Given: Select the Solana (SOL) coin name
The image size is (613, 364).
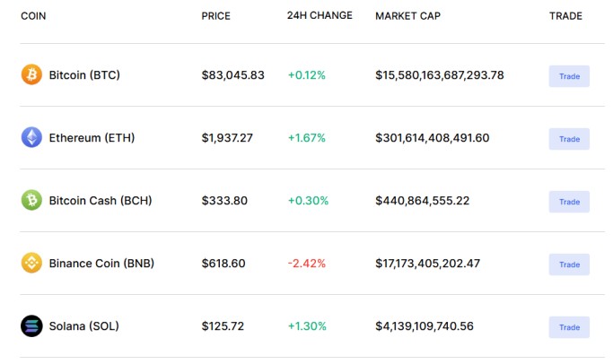Looking at the screenshot, I should tap(85, 326).
